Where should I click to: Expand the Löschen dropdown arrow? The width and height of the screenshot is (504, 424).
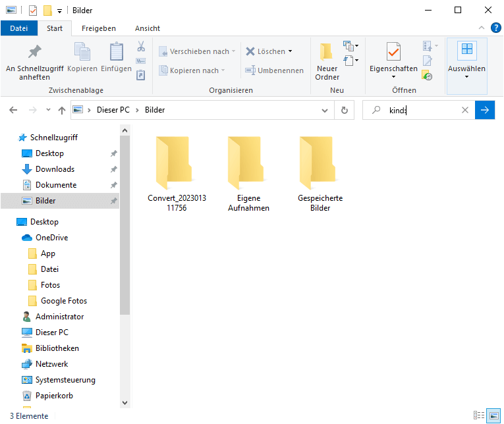click(290, 51)
